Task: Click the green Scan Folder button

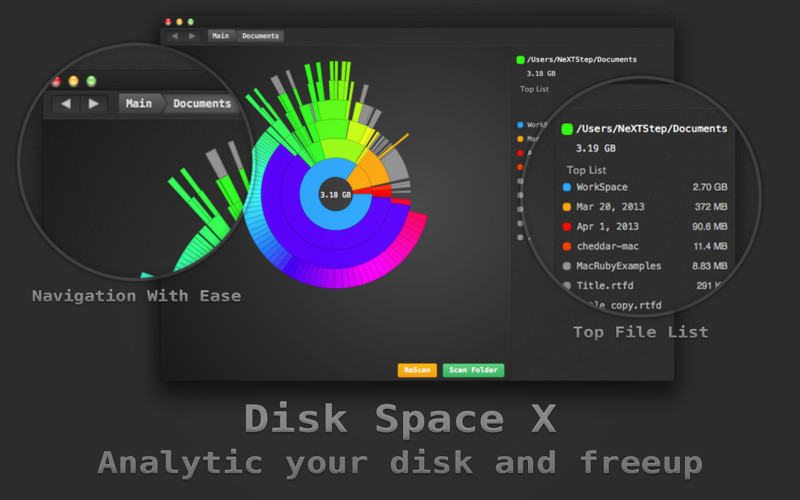Action: [x=473, y=370]
